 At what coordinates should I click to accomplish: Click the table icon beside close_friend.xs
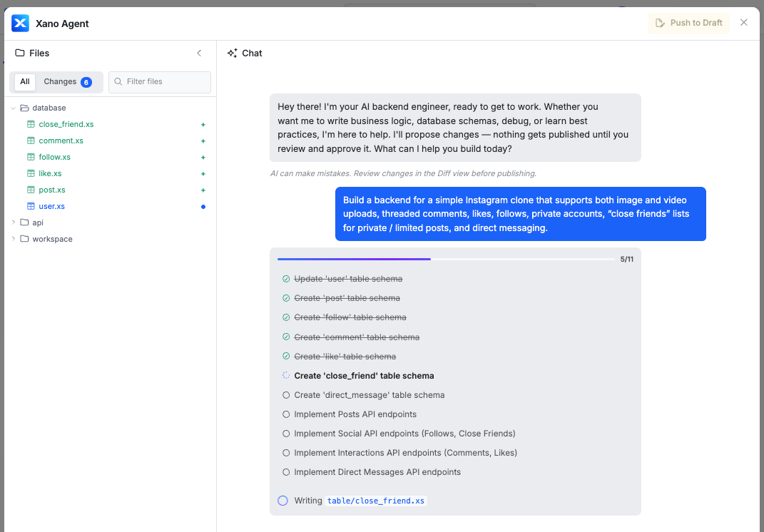[31, 124]
